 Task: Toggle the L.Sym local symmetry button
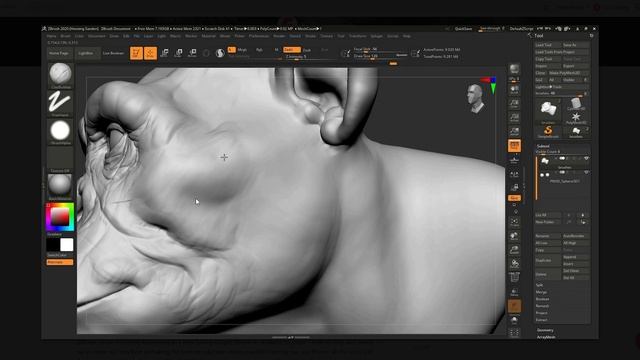point(514,174)
